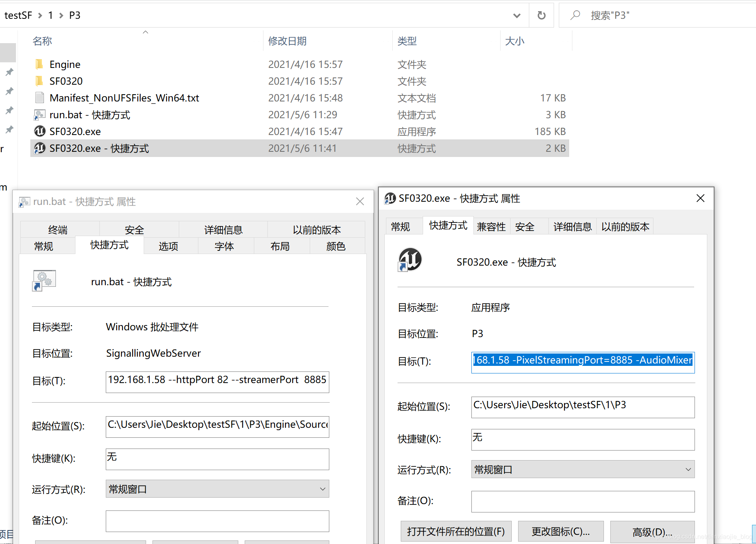The height and width of the screenshot is (544, 756).
Task: Open 以前的版本 tab in run.bat properties
Action: point(316,230)
